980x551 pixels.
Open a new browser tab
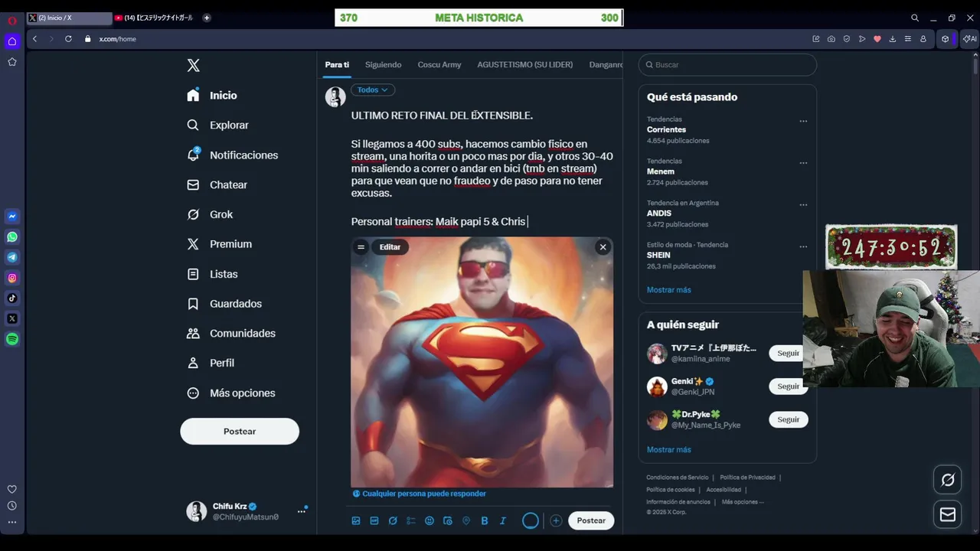tap(207, 18)
